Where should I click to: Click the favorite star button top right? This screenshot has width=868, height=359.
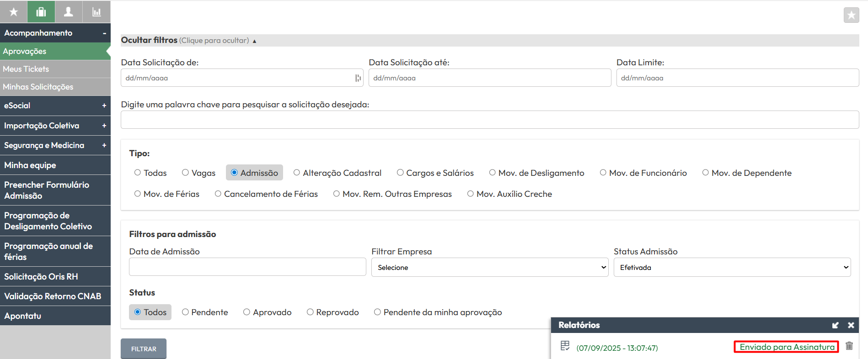click(851, 15)
